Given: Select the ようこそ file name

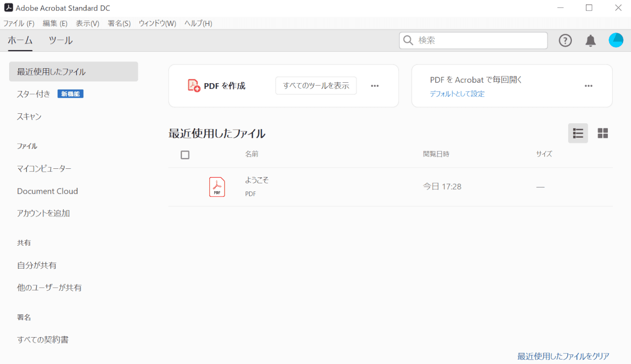Looking at the screenshot, I should pyautogui.click(x=257, y=180).
